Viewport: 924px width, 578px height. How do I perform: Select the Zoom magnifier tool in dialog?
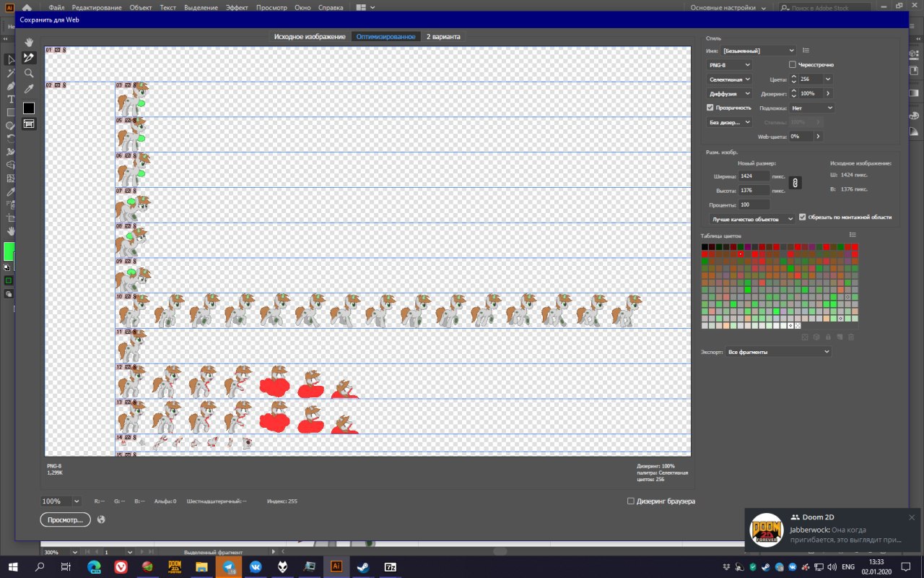click(x=29, y=73)
